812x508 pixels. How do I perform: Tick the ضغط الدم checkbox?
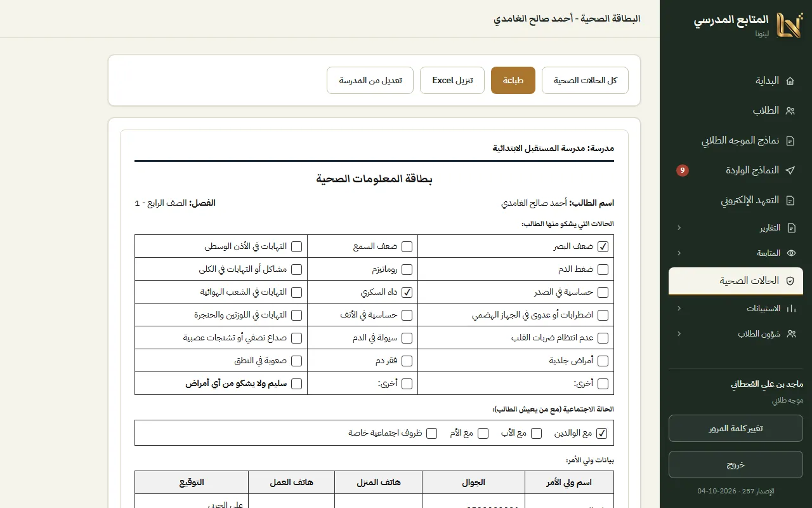[x=603, y=269]
